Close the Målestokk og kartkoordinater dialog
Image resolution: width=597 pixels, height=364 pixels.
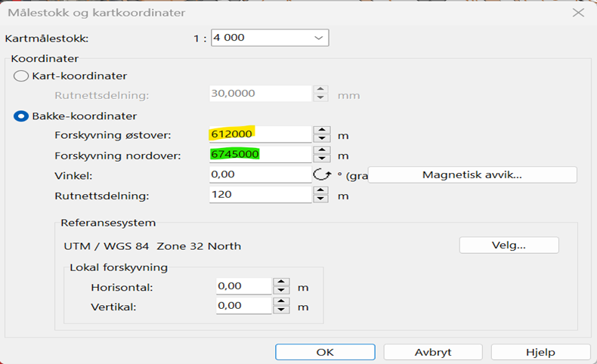click(578, 13)
